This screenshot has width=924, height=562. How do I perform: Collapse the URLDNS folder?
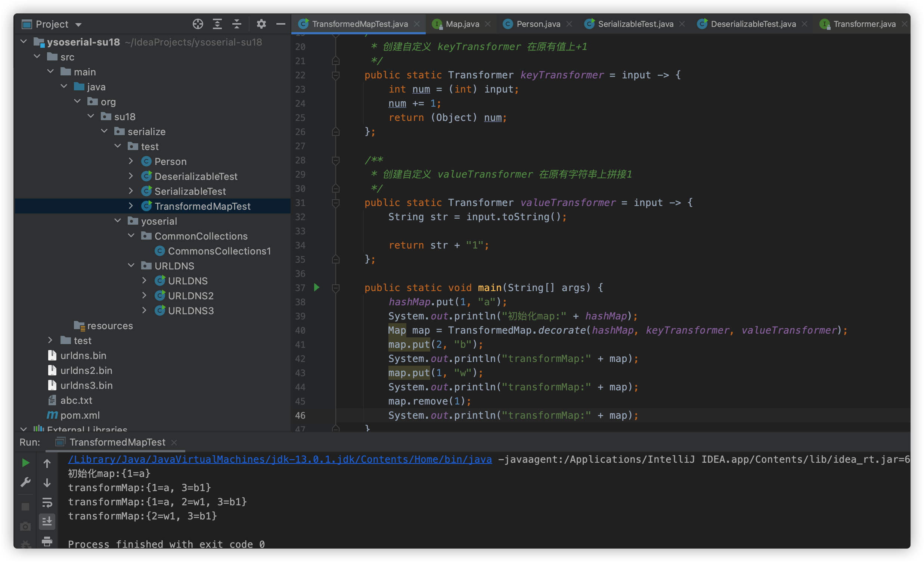[131, 266]
